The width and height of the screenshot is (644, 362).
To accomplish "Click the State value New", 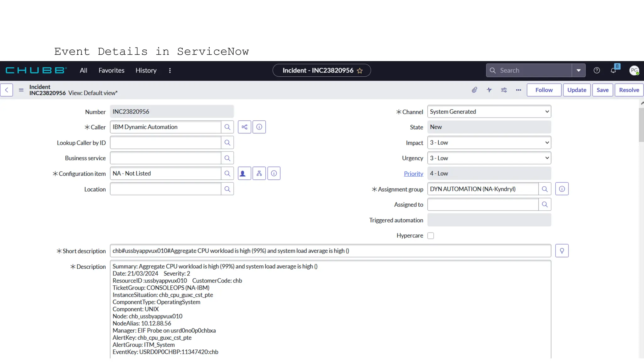I will pos(489,127).
